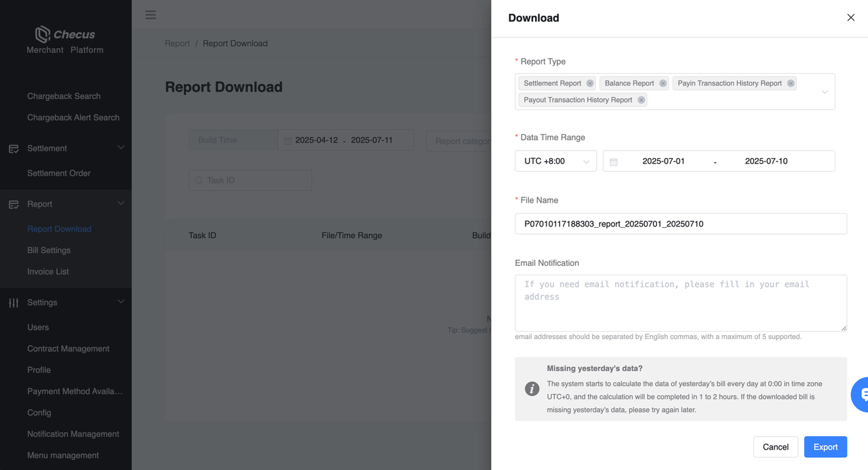The width and height of the screenshot is (868, 470).
Task: Go to Invoice List page
Action: tap(48, 271)
